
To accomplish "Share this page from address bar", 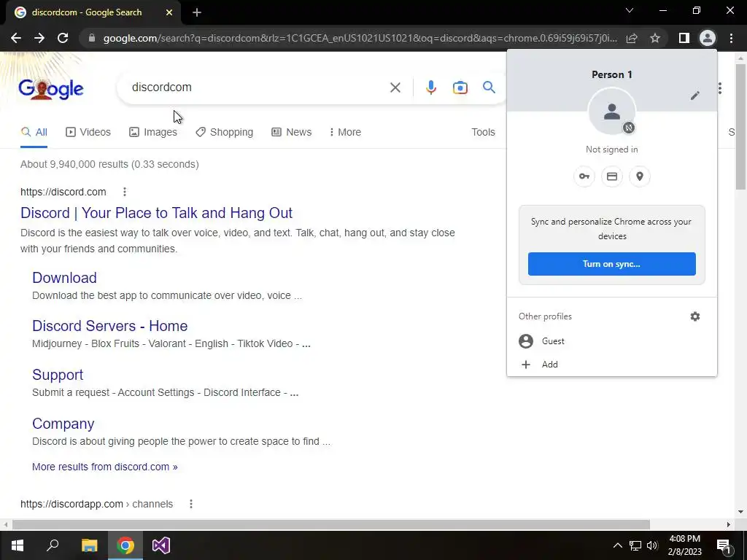I will click(632, 38).
